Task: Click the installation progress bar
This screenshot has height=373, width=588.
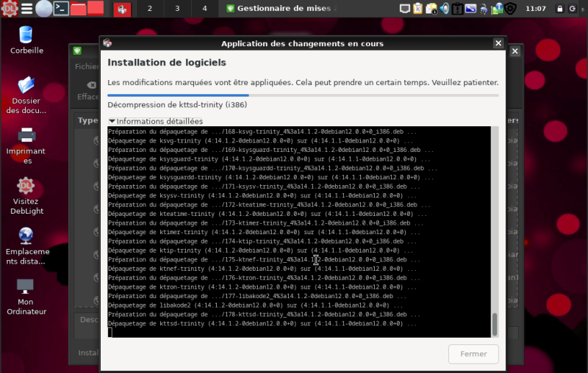Action: [303, 95]
